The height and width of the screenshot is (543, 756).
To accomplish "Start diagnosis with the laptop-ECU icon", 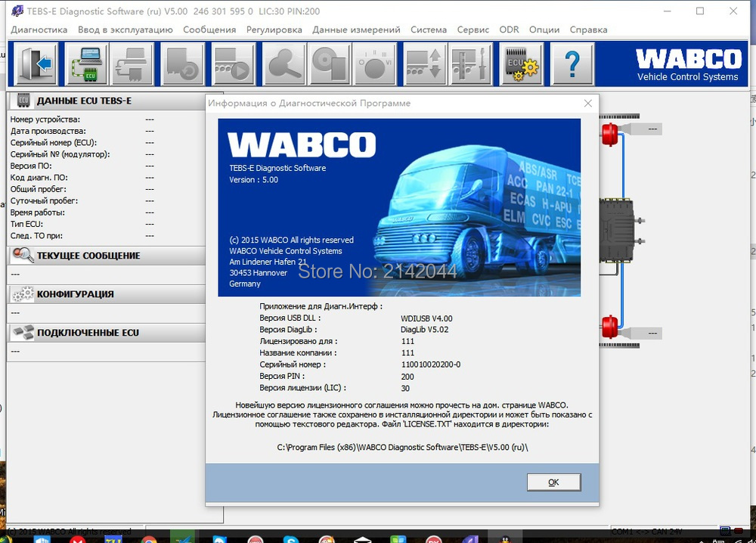I will [86, 64].
